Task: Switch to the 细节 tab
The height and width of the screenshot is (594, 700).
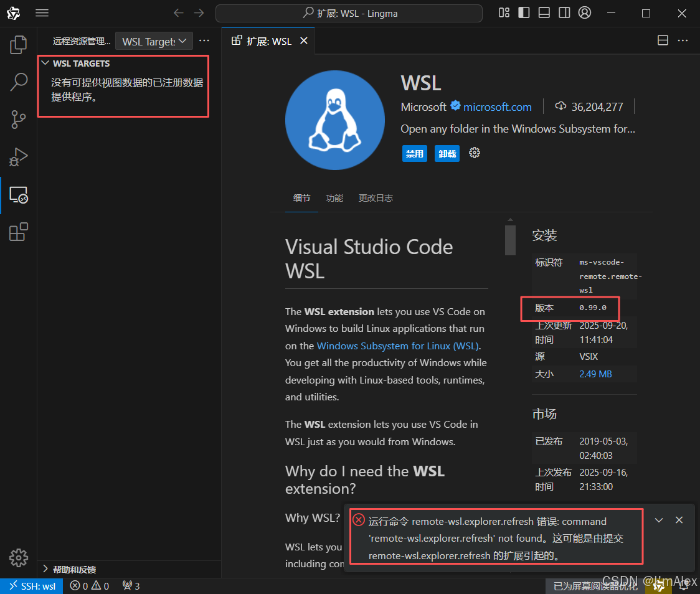Action: coord(301,198)
